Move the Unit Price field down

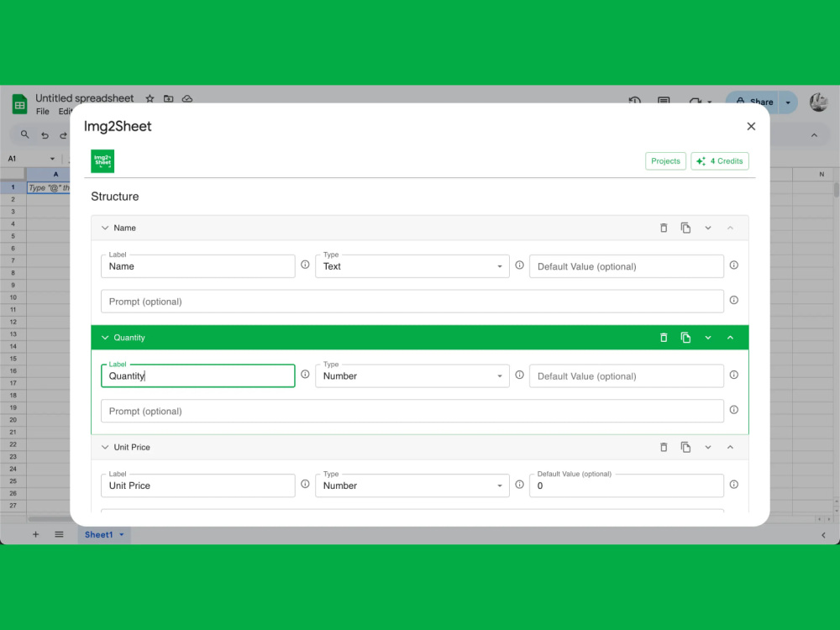pyautogui.click(x=707, y=448)
